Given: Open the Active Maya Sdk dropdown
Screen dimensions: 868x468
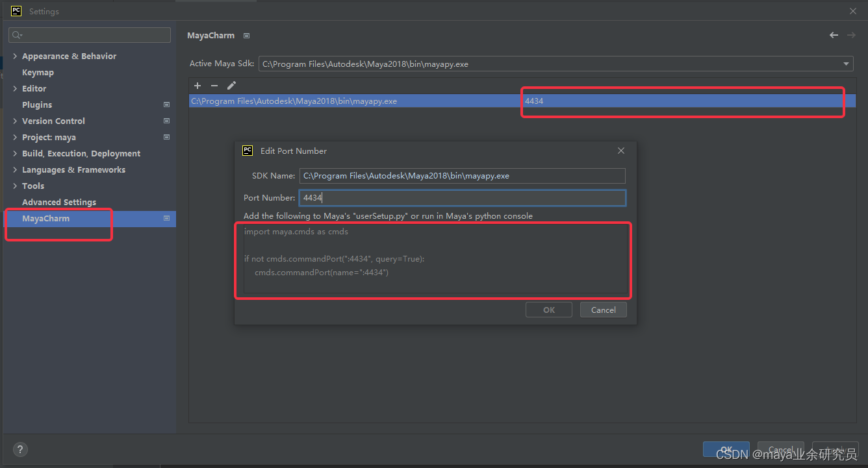Looking at the screenshot, I should point(846,64).
